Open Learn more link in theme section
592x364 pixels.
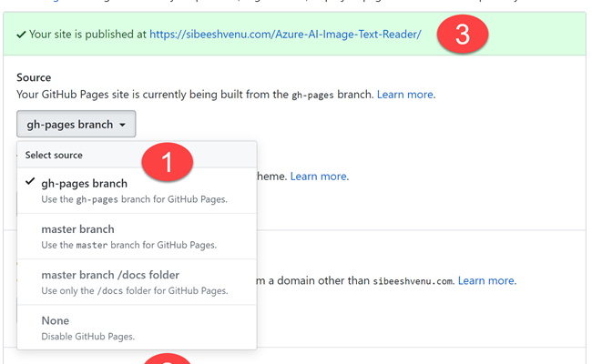[x=318, y=177]
